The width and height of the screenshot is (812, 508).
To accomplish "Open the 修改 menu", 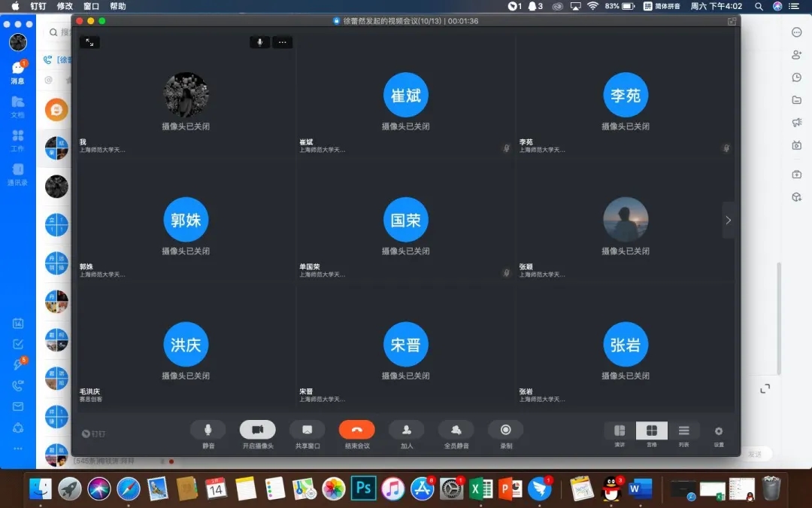I will (65, 6).
